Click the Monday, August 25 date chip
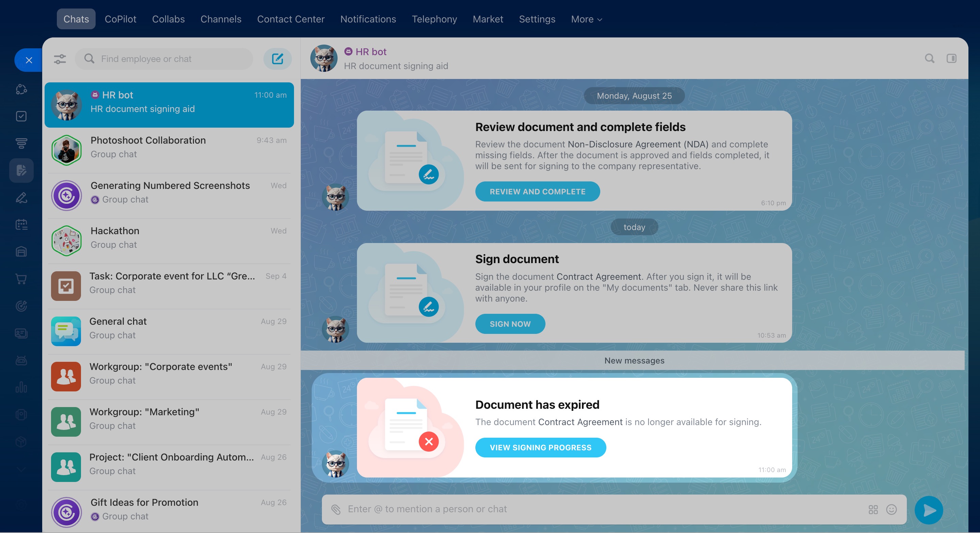Image resolution: width=980 pixels, height=533 pixels. pyautogui.click(x=634, y=96)
